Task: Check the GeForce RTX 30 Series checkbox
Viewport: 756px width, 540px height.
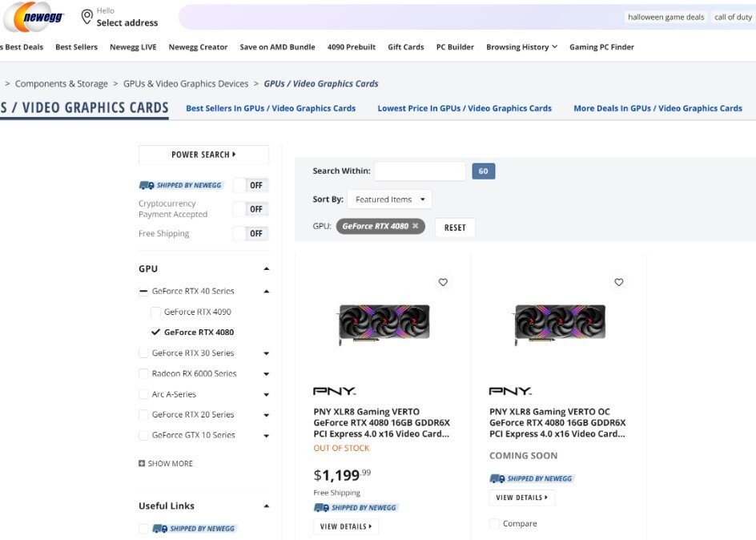Action: [143, 353]
